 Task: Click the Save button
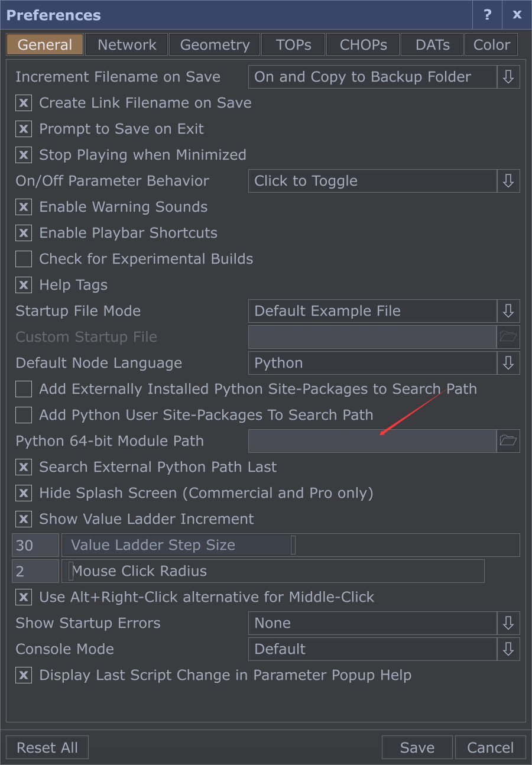coord(417,747)
